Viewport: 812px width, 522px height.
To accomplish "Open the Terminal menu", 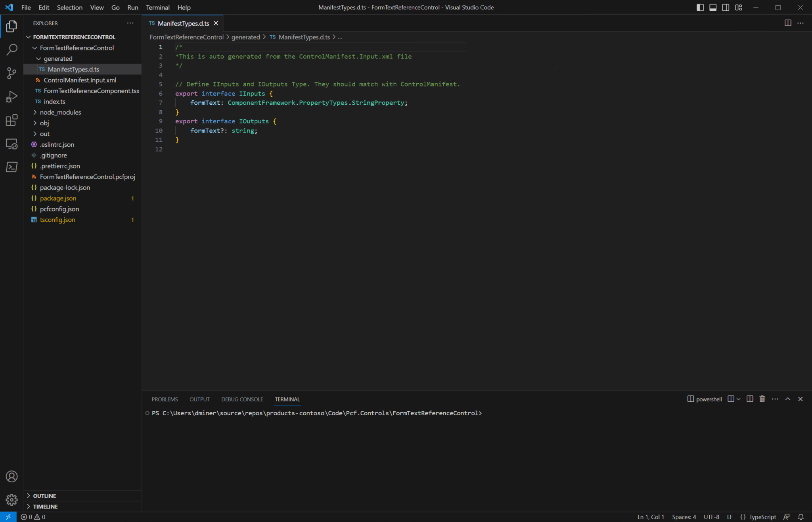I will [x=158, y=7].
